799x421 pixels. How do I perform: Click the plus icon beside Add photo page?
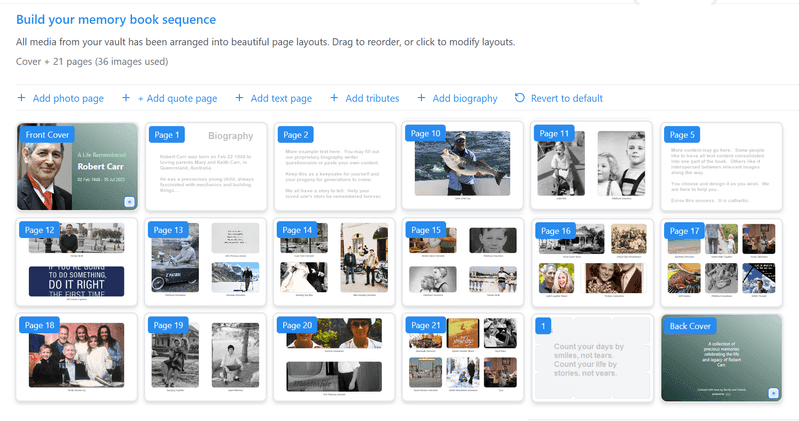click(22, 98)
